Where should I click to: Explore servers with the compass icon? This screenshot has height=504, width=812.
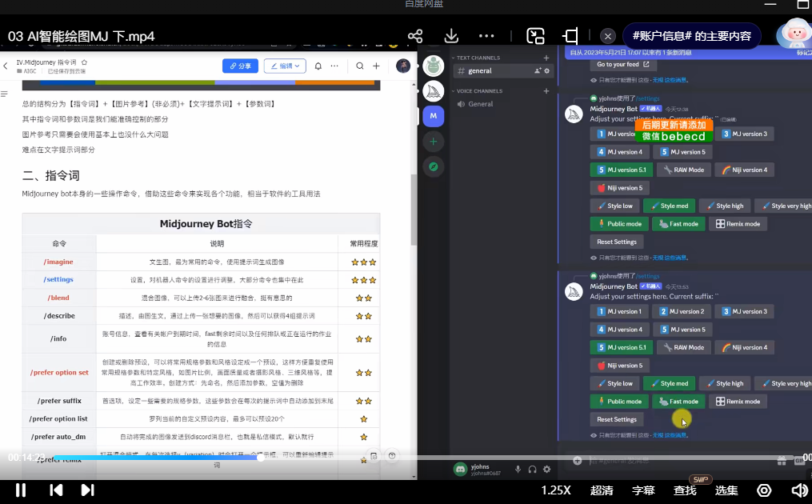pos(434,166)
